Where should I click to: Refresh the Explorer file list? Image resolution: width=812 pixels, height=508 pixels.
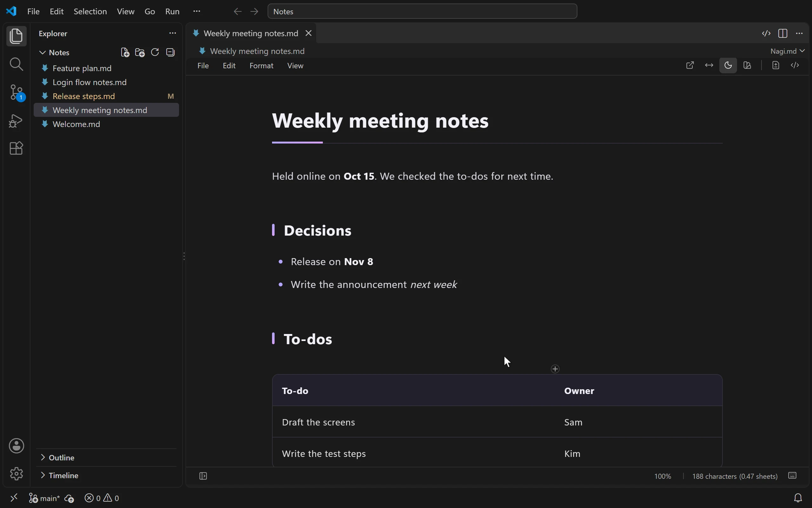click(155, 52)
